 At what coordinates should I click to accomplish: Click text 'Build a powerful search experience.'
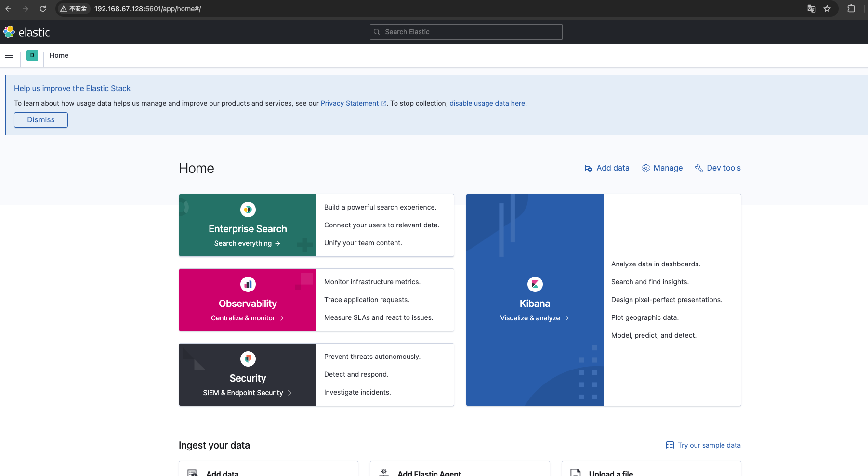[380, 207]
